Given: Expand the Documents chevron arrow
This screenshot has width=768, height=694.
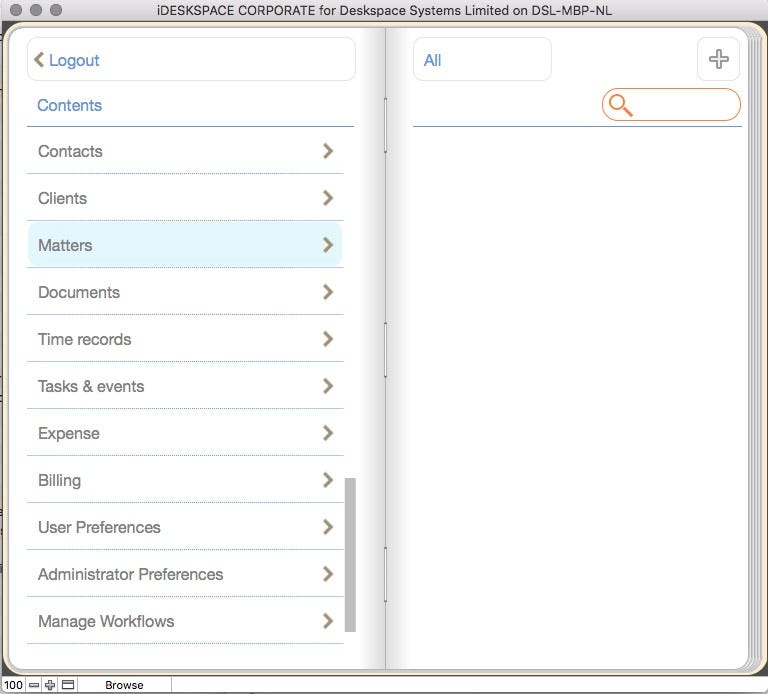Looking at the screenshot, I should pyautogui.click(x=328, y=292).
